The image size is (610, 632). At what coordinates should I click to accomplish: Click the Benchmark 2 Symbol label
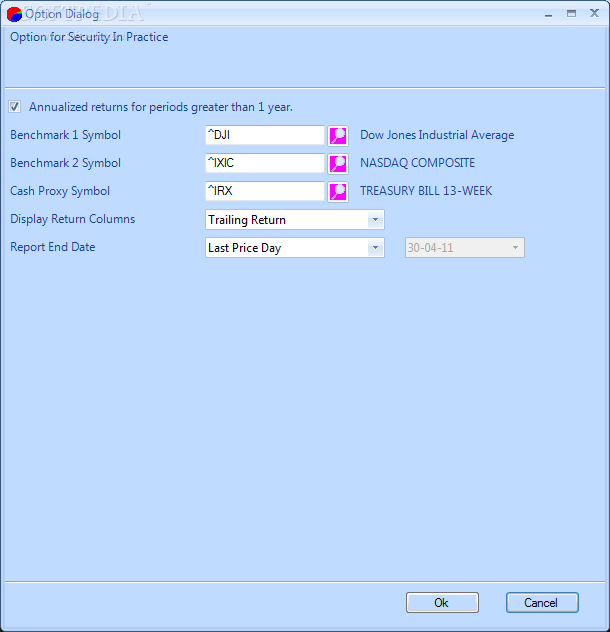65,163
